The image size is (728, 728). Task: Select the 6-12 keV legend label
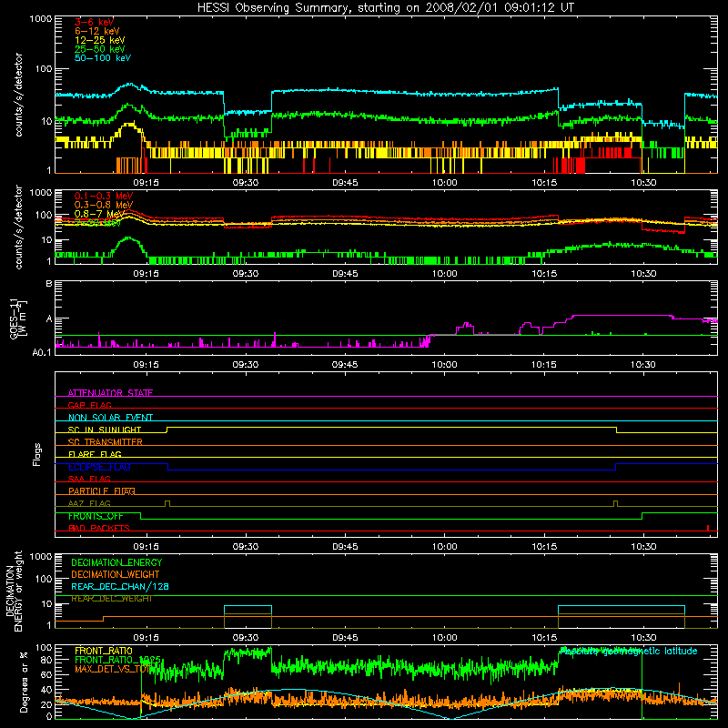97,31
